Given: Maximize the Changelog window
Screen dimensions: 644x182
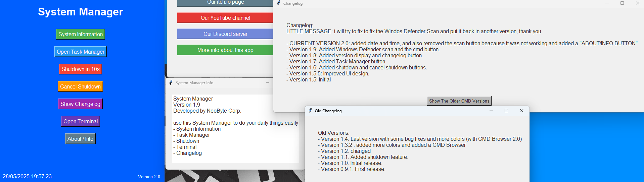Looking at the screenshot, I should [622, 3].
